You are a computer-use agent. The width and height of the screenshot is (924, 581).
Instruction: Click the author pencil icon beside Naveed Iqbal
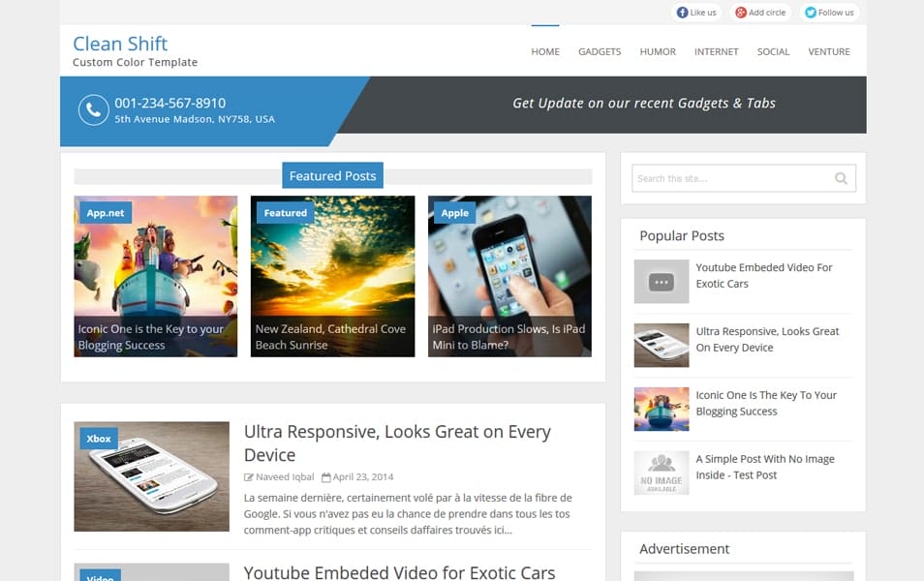(x=251, y=476)
